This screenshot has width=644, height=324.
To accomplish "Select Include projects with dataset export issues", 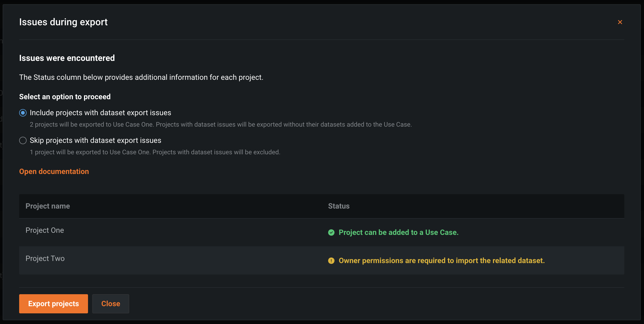I will [x=23, y=113].
